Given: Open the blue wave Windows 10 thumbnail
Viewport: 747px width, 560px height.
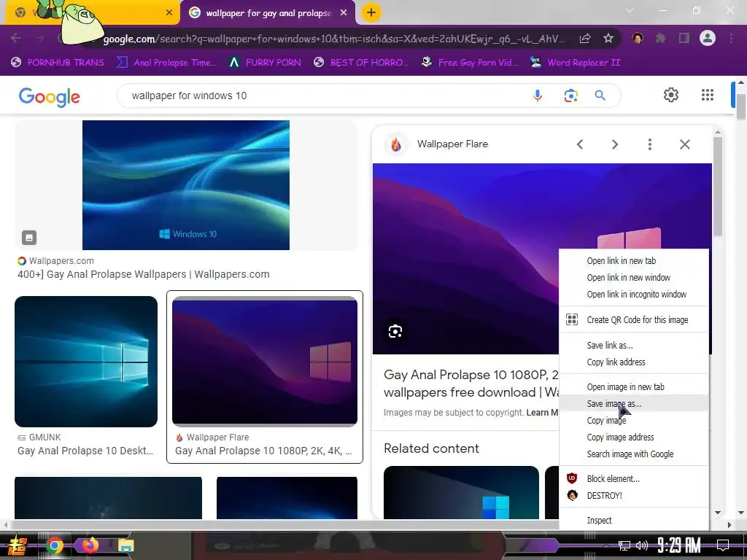Looking at the screenshot, I should pos(186,184).
